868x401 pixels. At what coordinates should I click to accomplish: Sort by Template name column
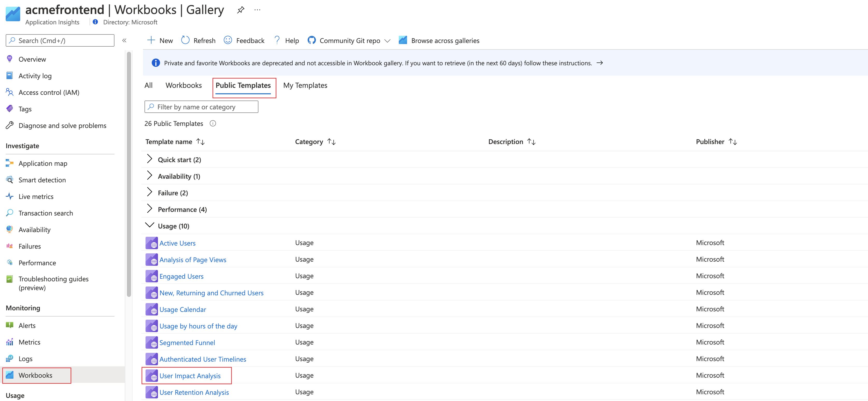[200, 141]
